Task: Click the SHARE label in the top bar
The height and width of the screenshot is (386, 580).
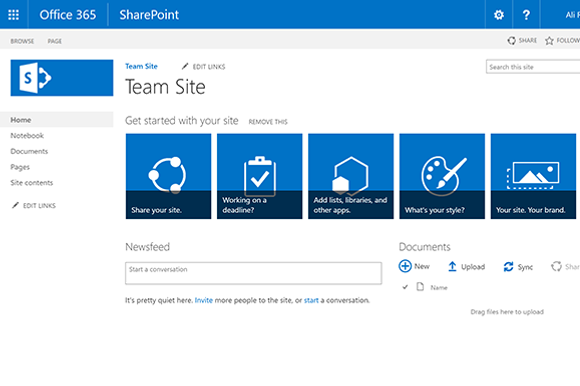Action: click(x=528, y=40)
